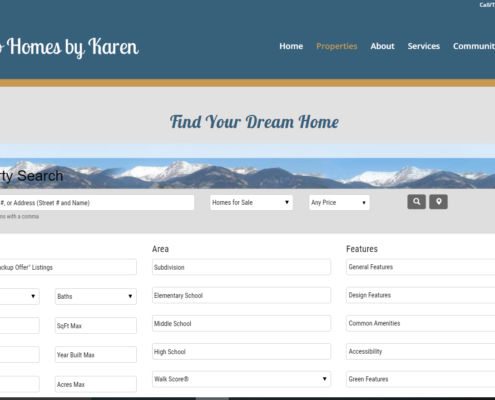Image resolution: width=495 pixels, height=400 pixels.
Task: Select the Middle School field
Action: coord(241,323)
